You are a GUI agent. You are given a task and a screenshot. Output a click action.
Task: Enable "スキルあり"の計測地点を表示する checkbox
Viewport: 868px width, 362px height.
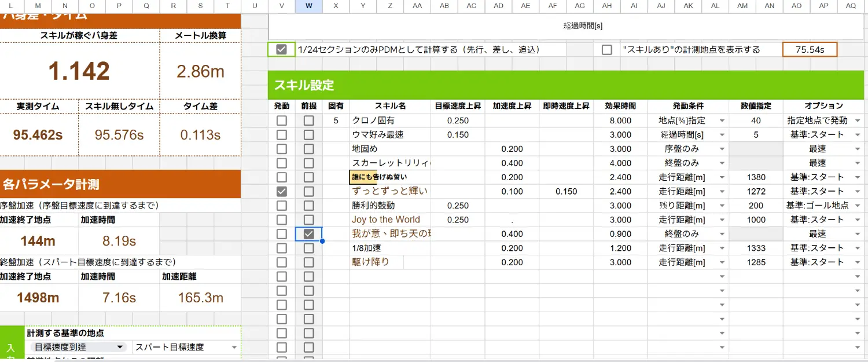click(x=606, y=50)
